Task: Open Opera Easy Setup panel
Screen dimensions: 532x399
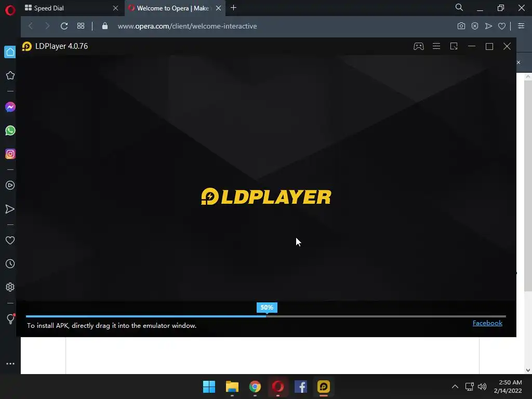Action: 521,26
